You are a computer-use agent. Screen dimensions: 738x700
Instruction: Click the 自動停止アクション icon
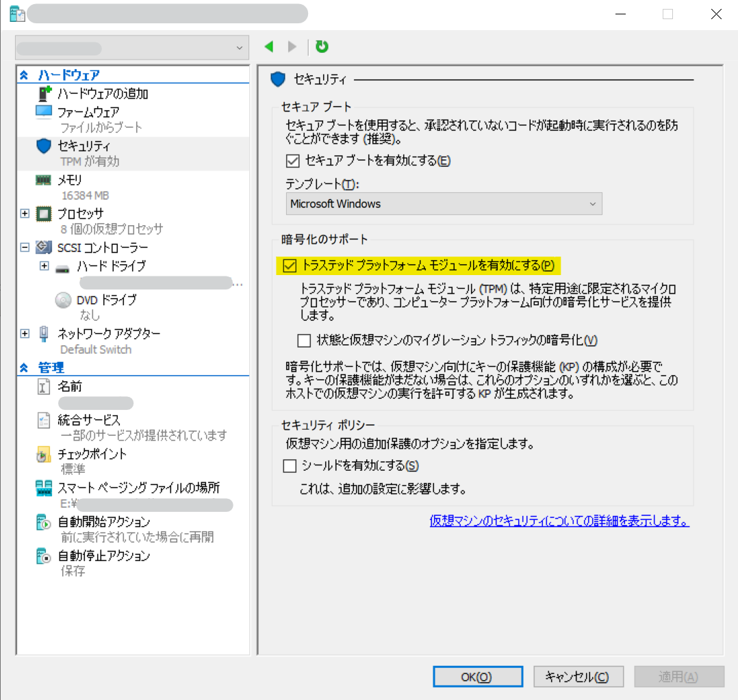42,556
